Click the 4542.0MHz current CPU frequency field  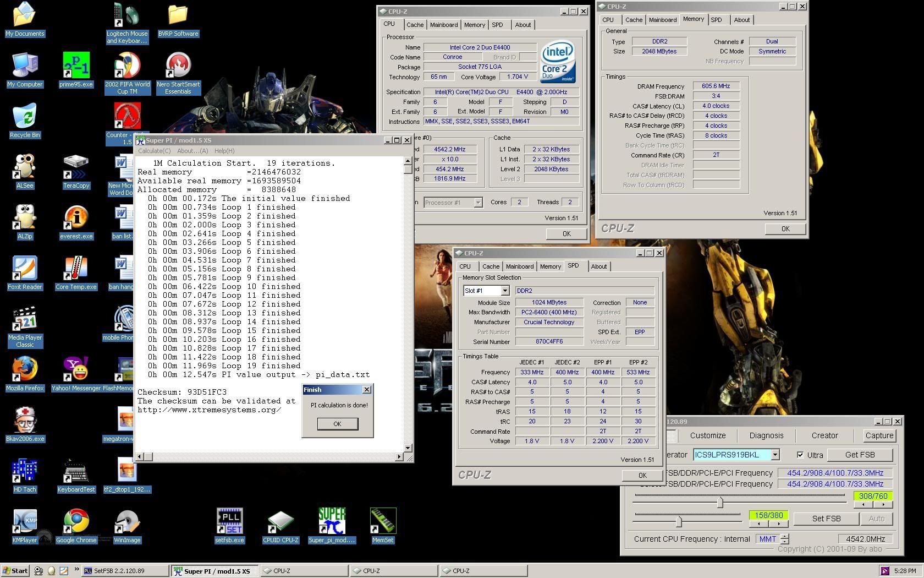click(x=865, y=539)
